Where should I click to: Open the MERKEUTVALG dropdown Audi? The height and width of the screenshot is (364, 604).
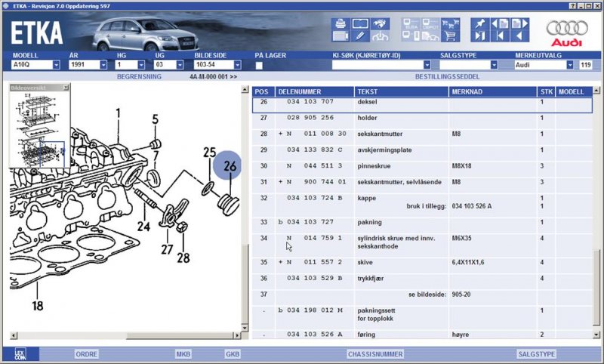coord(570,65)
